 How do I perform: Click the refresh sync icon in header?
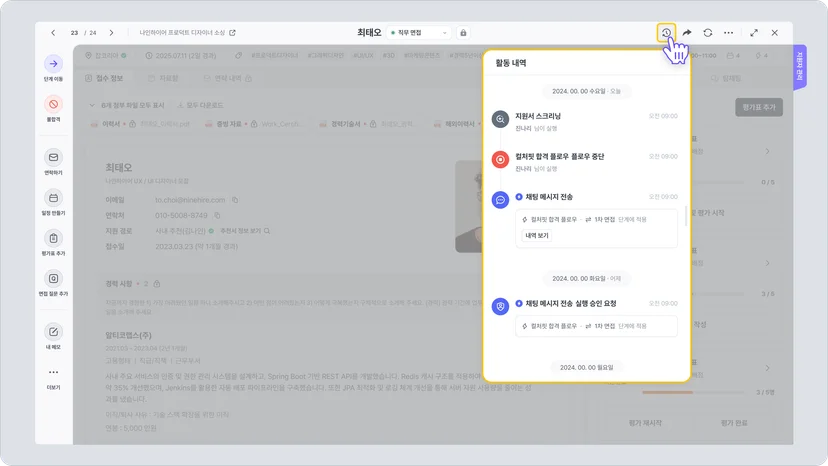click(708, 33)
